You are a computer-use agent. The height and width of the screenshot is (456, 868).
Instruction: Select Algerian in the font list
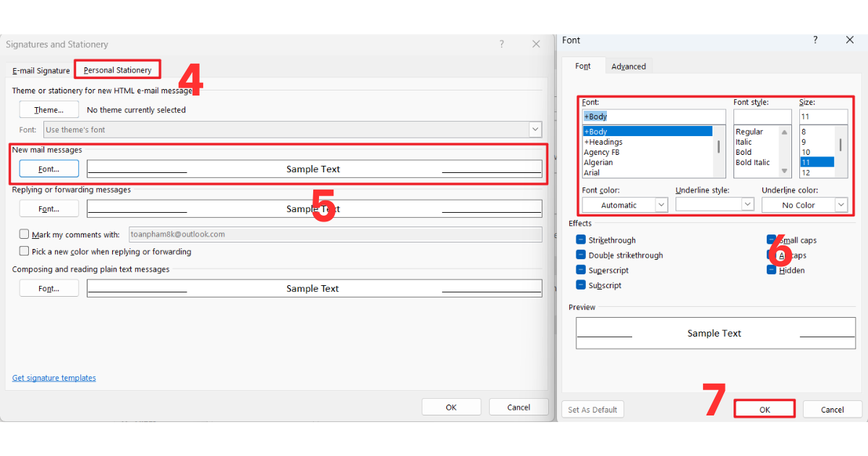[x=598, y=163]
